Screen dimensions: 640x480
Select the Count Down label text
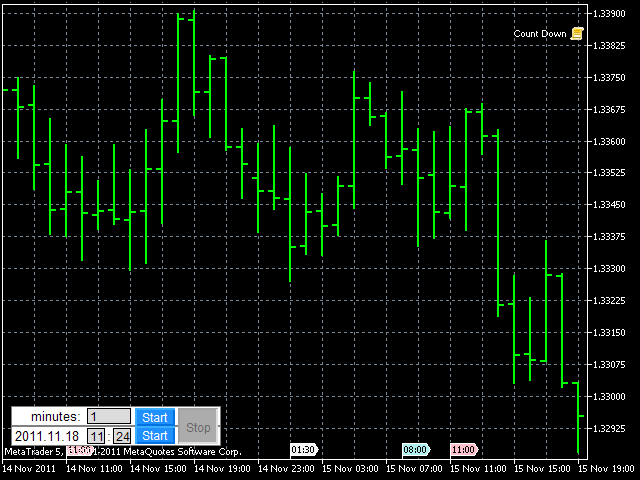pyautogui.click(x=540, y=34)
